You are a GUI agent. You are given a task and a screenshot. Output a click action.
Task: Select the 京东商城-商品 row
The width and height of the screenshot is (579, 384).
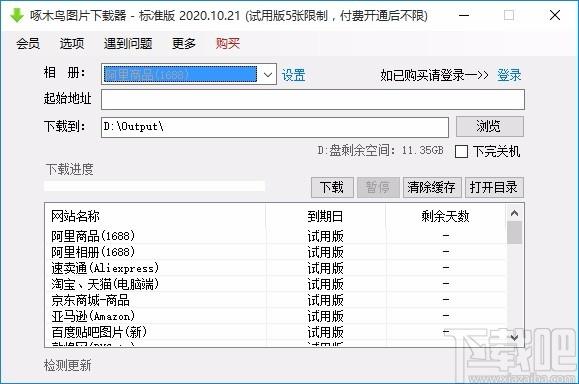pyautogui.click(x=275, y=300)
